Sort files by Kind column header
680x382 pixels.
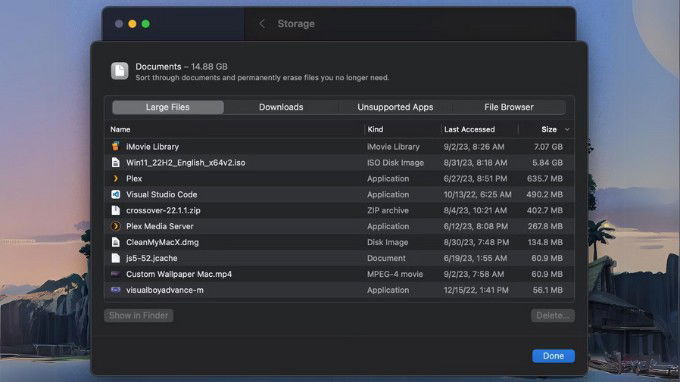pyautogui.click(x=375, y=129)
